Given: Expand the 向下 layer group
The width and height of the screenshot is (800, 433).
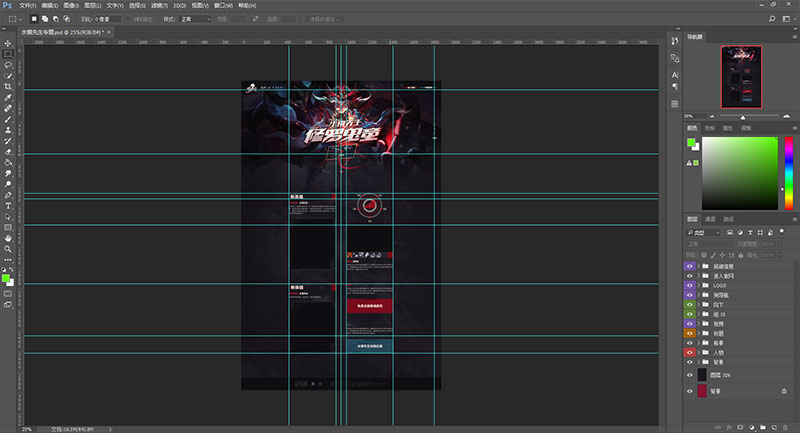Looking at the screenshot, I should [x=699, y=304].
